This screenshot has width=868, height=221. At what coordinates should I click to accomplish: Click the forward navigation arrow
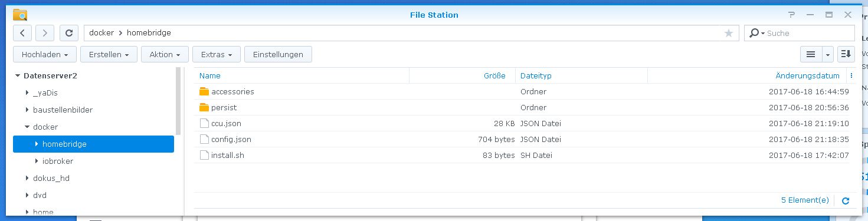(45, 33)
